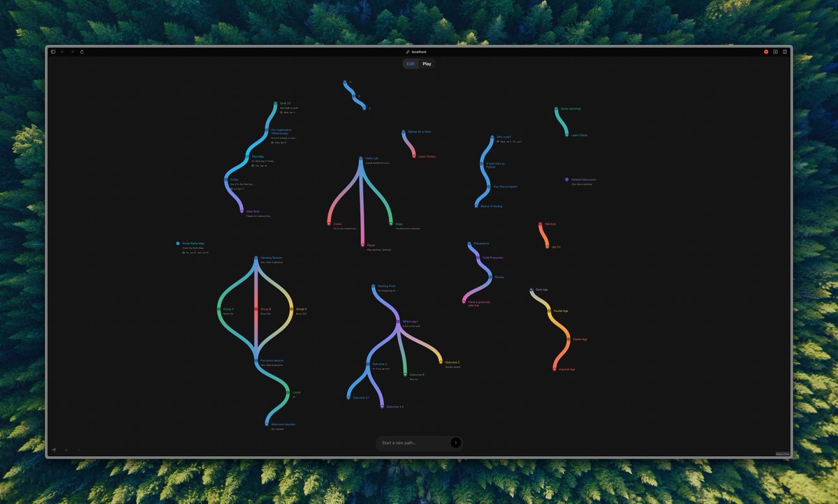Image resolution: width=838 pixels, height=504 pixels.
Task: Select the 'Starting Point' node
Action: click(374, 286)
